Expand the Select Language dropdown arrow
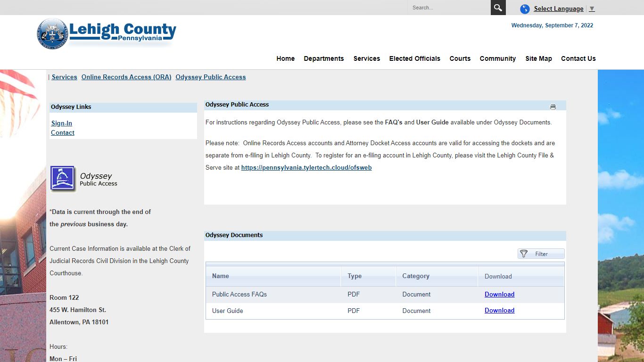 pos(592,9)
